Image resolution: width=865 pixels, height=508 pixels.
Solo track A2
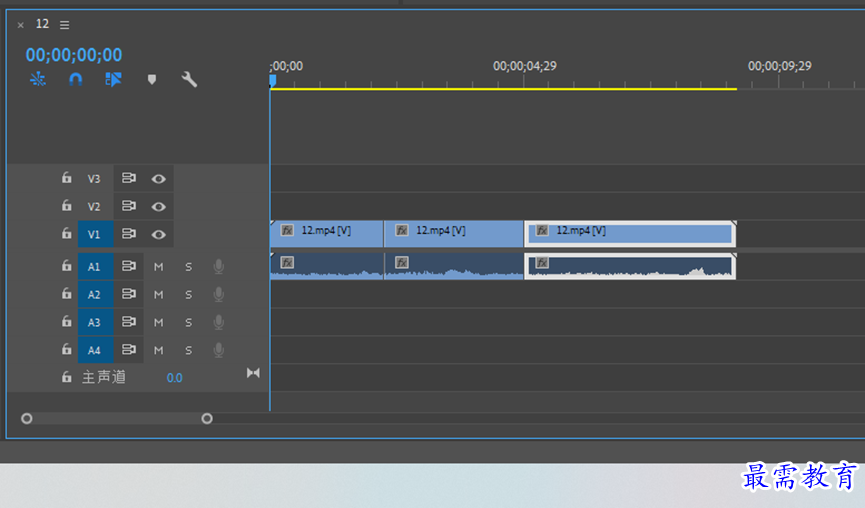pyautogui.click(x=189, y=295)
